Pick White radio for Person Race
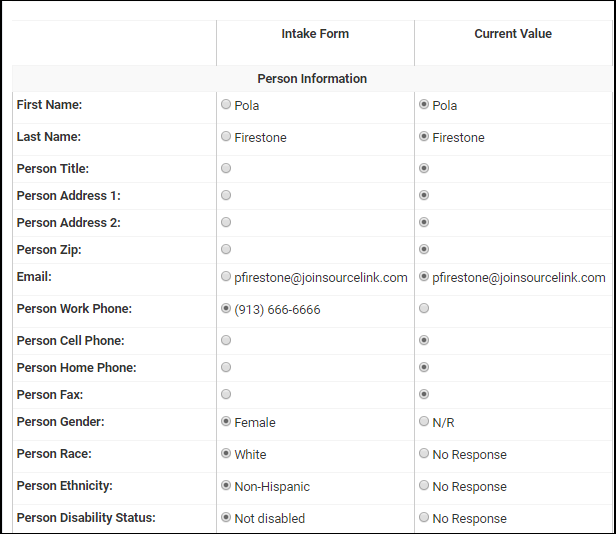Screen dimensions: 616x534 (x=226, y=453)
